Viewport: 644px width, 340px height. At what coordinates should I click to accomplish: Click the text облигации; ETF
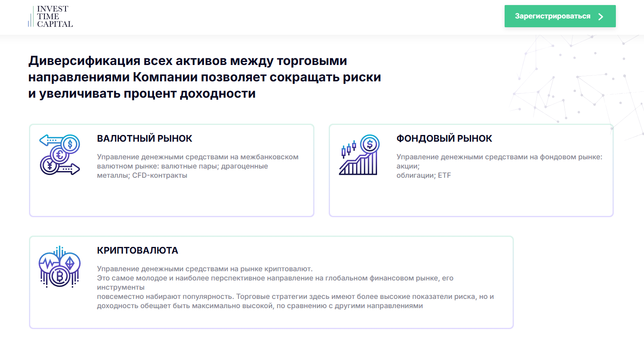click(424, 175)
